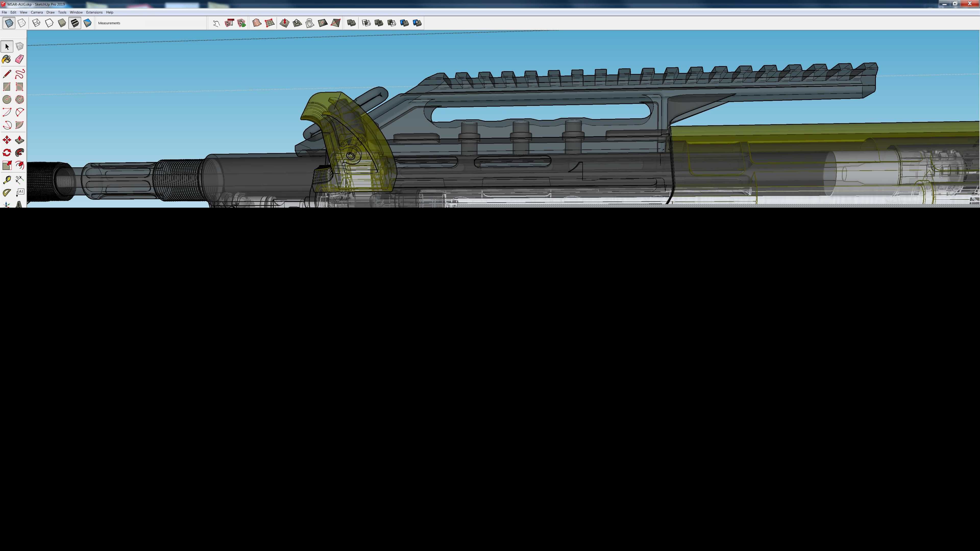Viewport: 980px width, 551px height.
Task: Choose the Rectangle tool
Action: (x=7, y=87)
